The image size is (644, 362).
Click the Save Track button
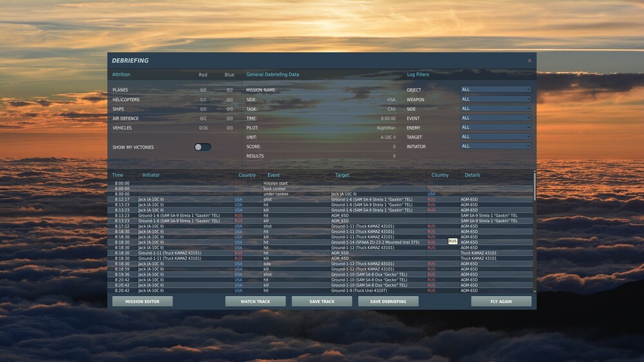(x=322, y=301)
